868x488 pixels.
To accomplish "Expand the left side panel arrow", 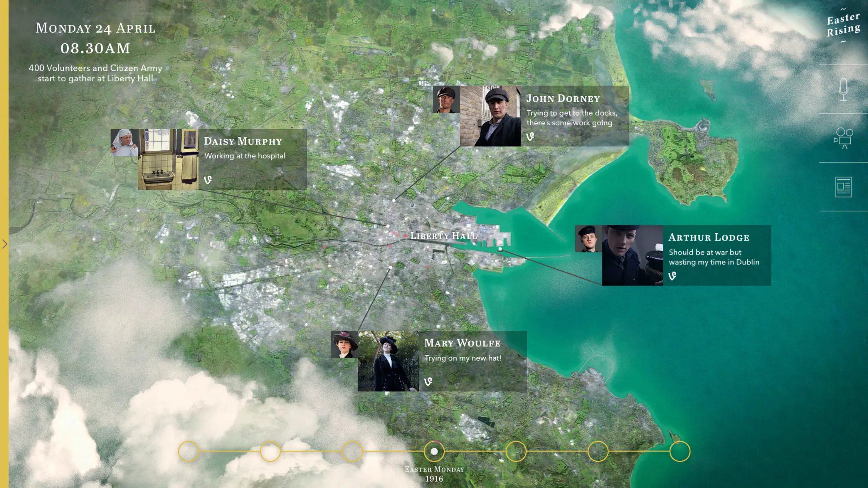I will (x=5, y=244).
